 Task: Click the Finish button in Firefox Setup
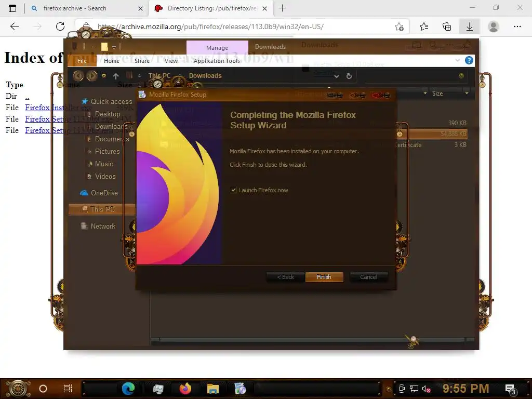pyautogui.click(x=324, y=277)
